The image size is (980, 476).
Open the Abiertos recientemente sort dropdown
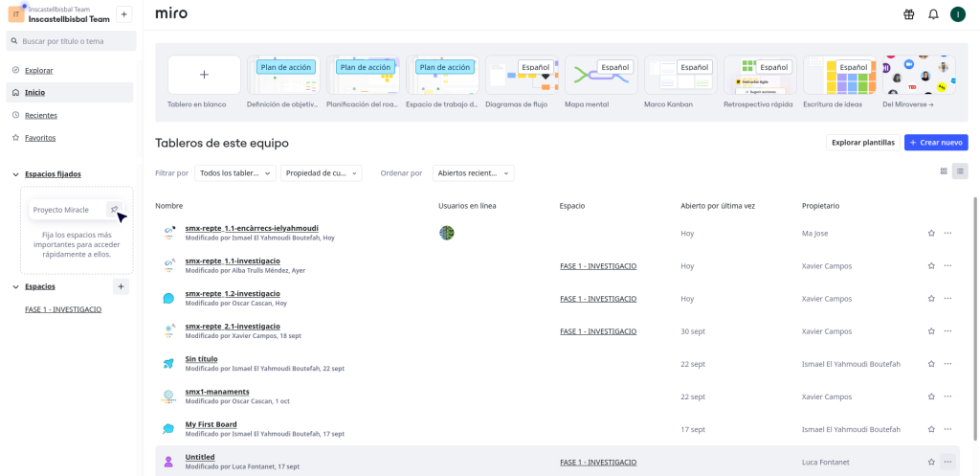473,173
